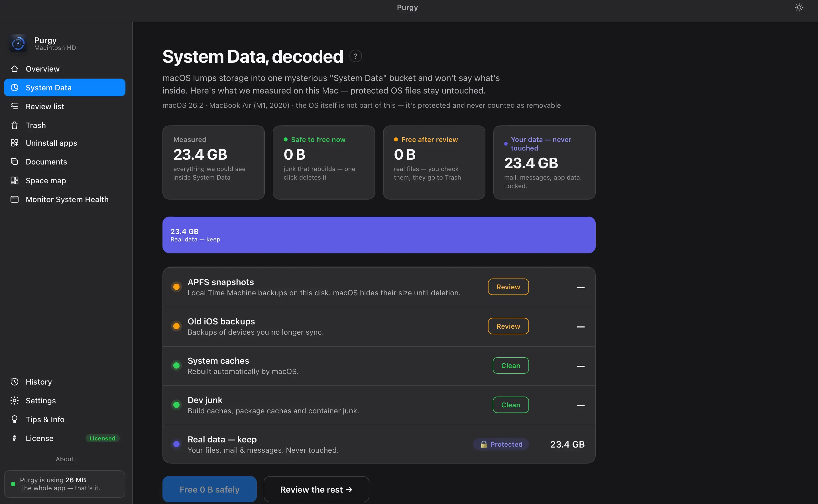The width and height of the screenshot is (818, 504).
Task: Click the Old iOS backups title text
Action: 221,321
